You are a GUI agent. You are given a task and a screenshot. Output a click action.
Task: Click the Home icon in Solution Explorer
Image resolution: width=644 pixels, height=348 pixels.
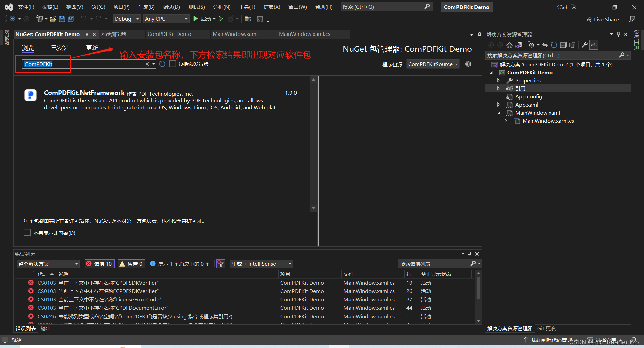(x=509, y=45)
